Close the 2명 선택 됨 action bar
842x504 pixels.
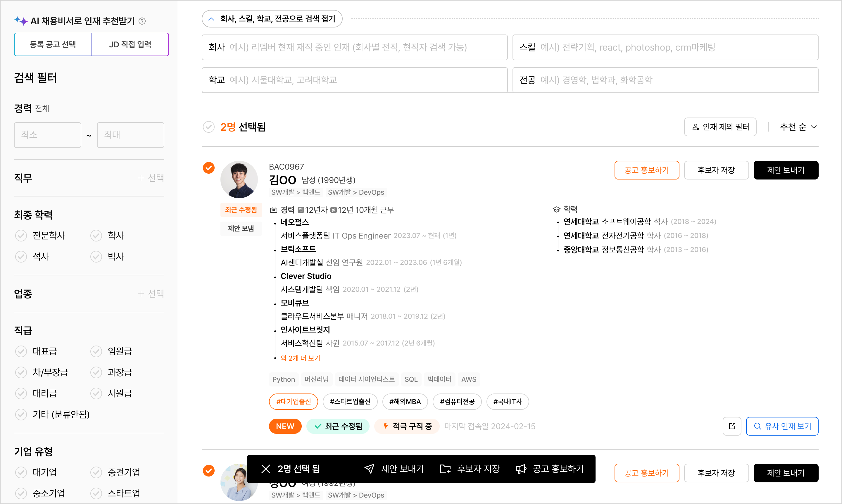pyautogui.click(x=265, y=469)
